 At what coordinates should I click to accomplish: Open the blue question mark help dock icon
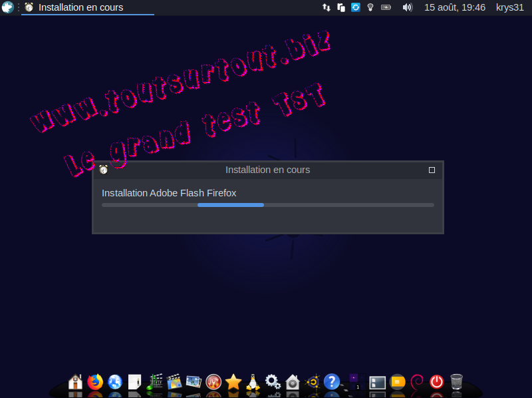click(x=332, y=382)
